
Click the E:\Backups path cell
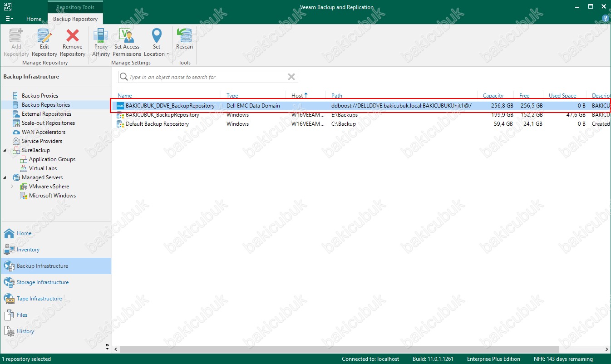pyautogui.click(x=345, y=115)
